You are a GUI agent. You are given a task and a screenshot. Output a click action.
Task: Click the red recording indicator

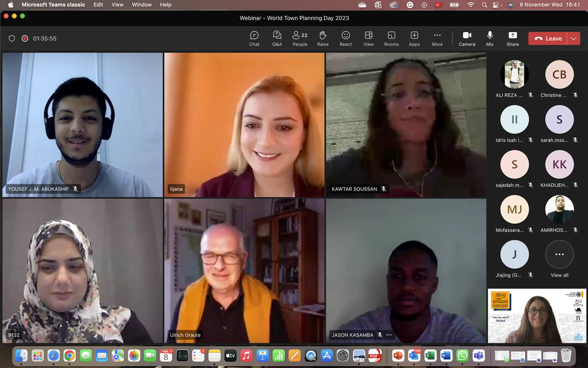point(25,39)
